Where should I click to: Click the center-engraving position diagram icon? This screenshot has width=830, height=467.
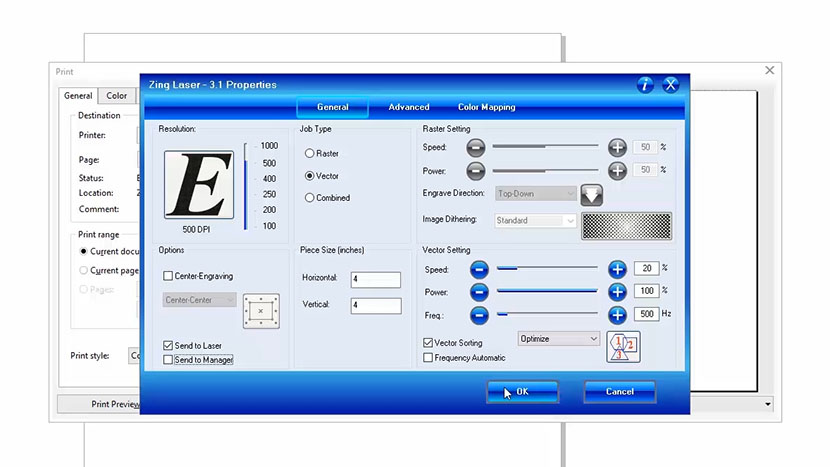click(x=261, y=311)
